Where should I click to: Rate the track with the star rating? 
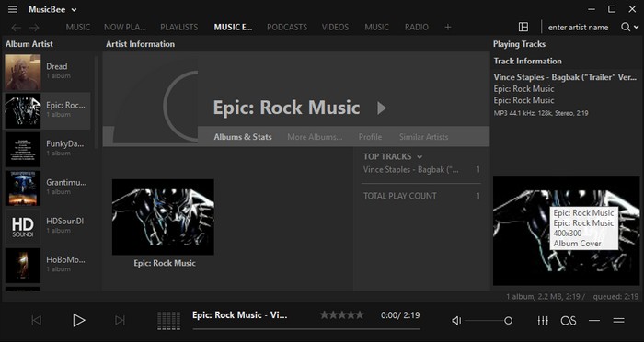[341, 315]
